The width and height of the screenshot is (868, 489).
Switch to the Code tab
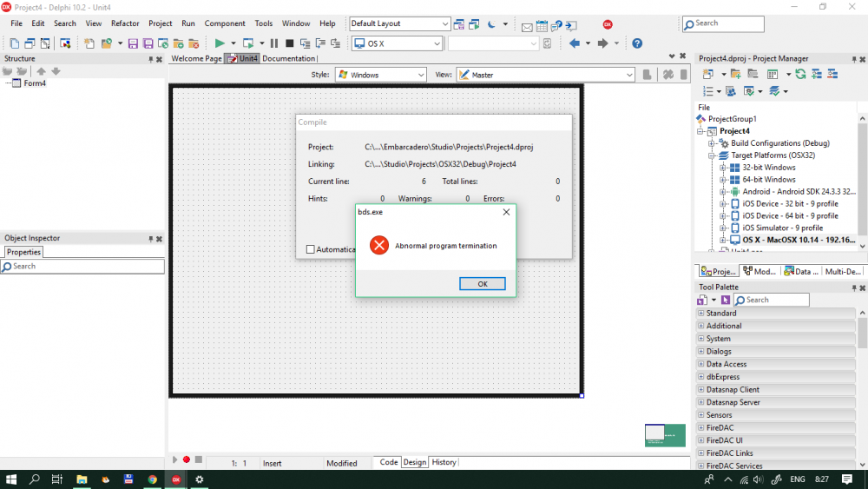[x=388, y=462]
